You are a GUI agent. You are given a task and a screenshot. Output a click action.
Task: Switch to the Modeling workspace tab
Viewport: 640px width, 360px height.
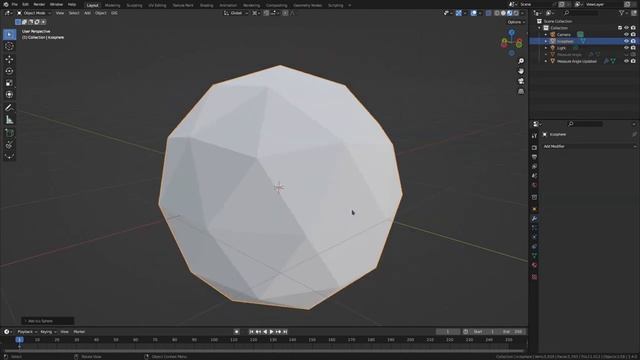pos(113,5)
